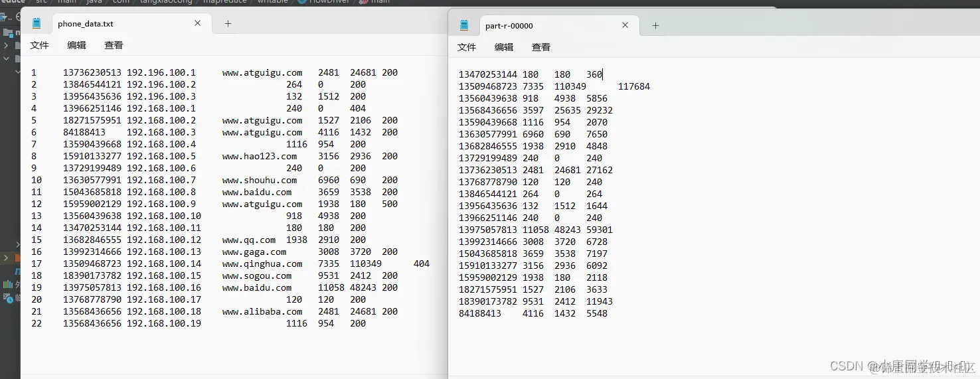This screenshot has width=980, height=379.
Task: Click phone number 13470253144 in part-r-00000
Action: (x=488, y=74)
